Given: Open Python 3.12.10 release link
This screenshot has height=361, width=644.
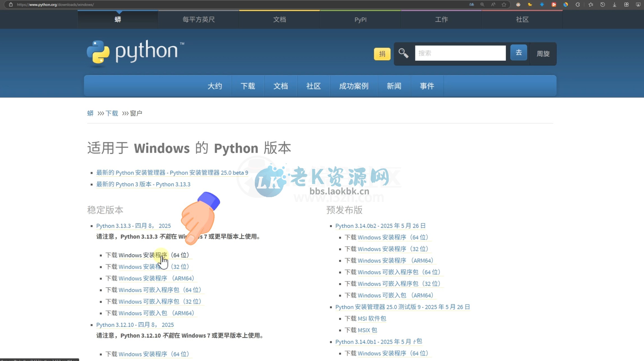Looking at the screenshot, I should pyautogui.click(x=135, y=325).
